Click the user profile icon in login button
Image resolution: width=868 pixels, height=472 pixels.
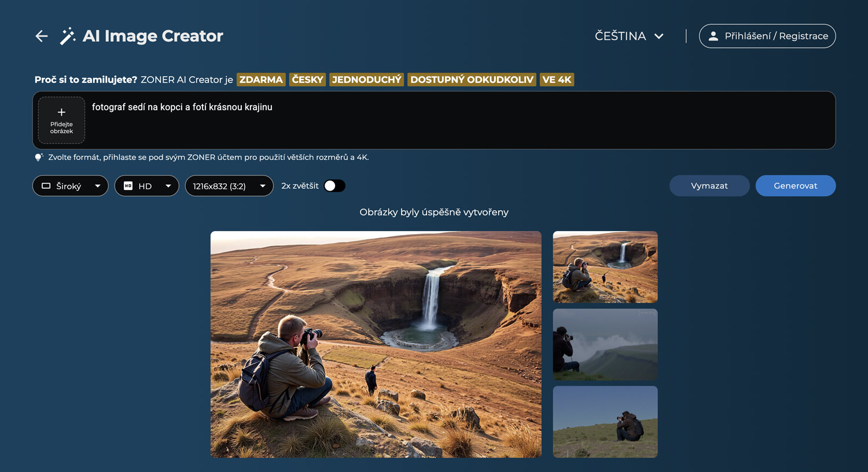click(x=713, y=36)
